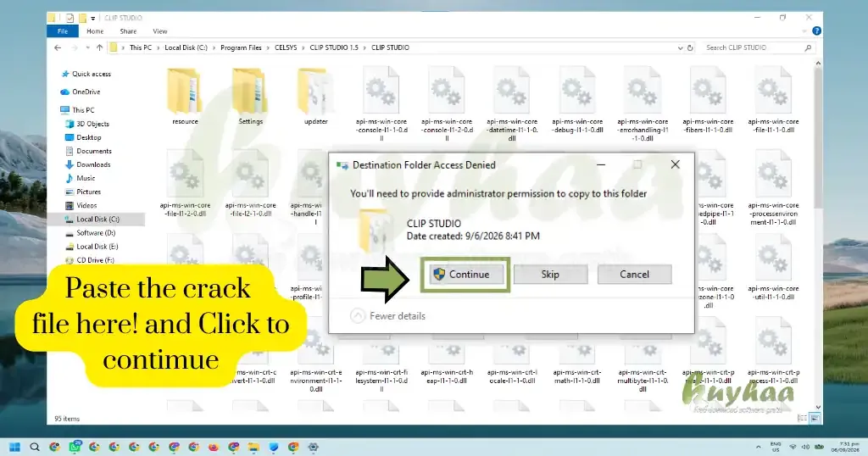Open Windows Start button on taskbar
Viewport: 868px width, 456px height.
[15, 447]
